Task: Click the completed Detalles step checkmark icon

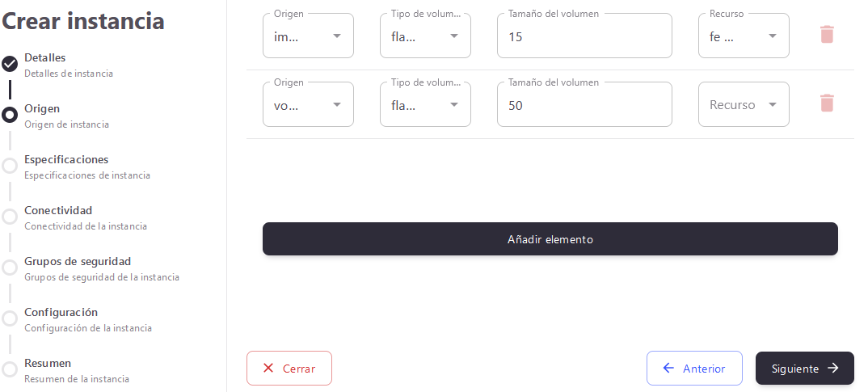Action: click(10, 64)
